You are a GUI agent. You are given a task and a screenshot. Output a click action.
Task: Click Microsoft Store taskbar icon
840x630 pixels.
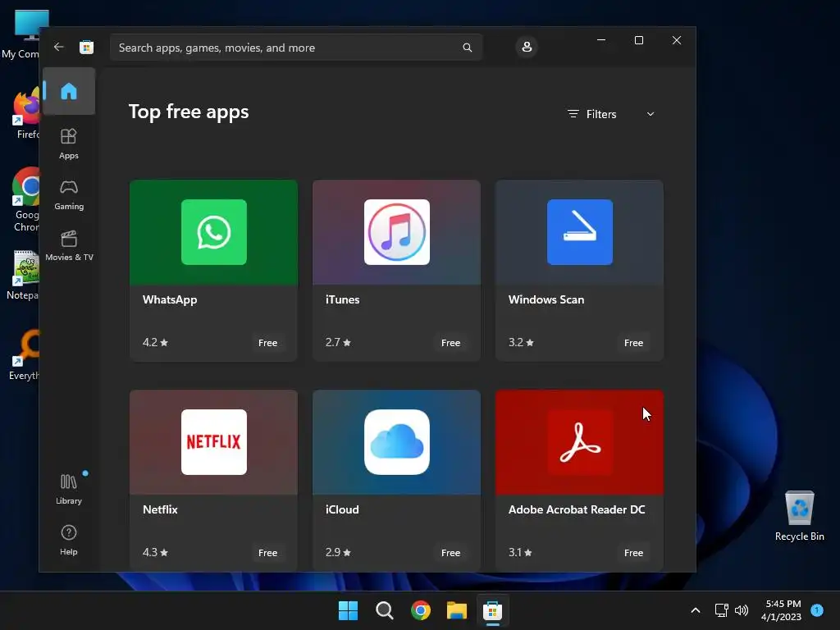click(492, 610)
